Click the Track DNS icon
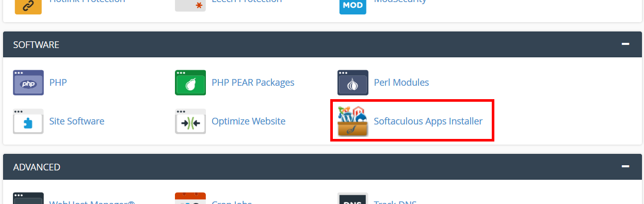The width and height of the screenshot is (644, 204). (x=353, y=198)
